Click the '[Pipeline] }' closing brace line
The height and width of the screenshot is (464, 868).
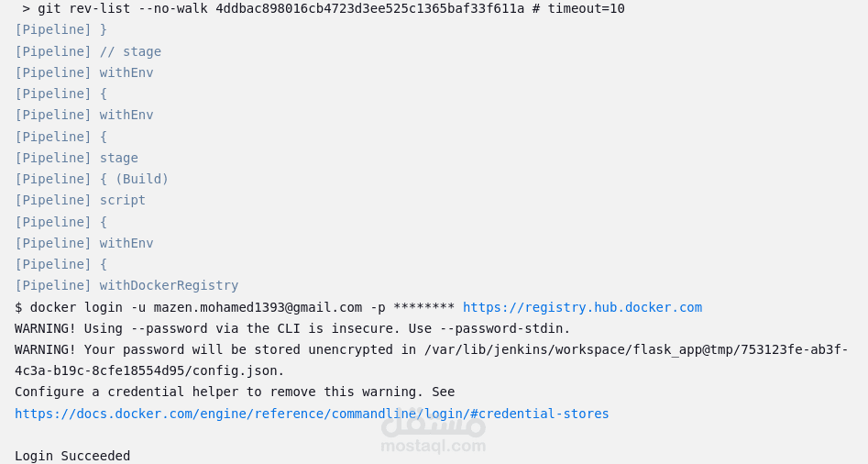[60, 29]
